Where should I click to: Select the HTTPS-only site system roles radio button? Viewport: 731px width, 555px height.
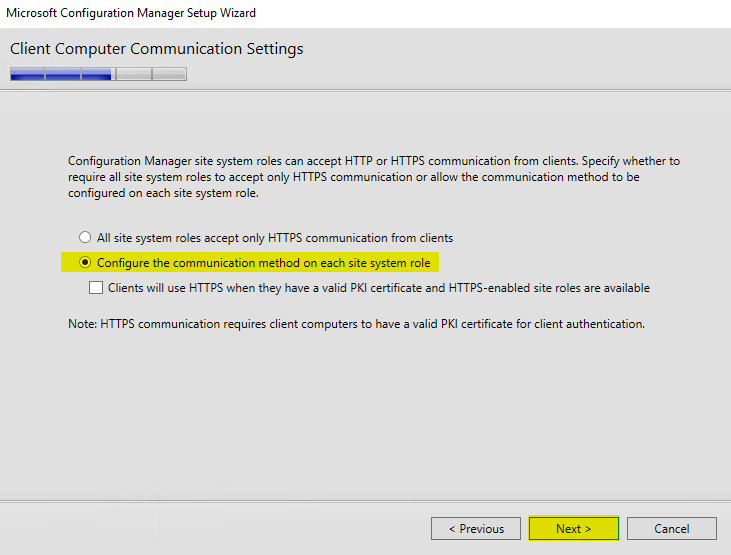[x=85, y=238]
